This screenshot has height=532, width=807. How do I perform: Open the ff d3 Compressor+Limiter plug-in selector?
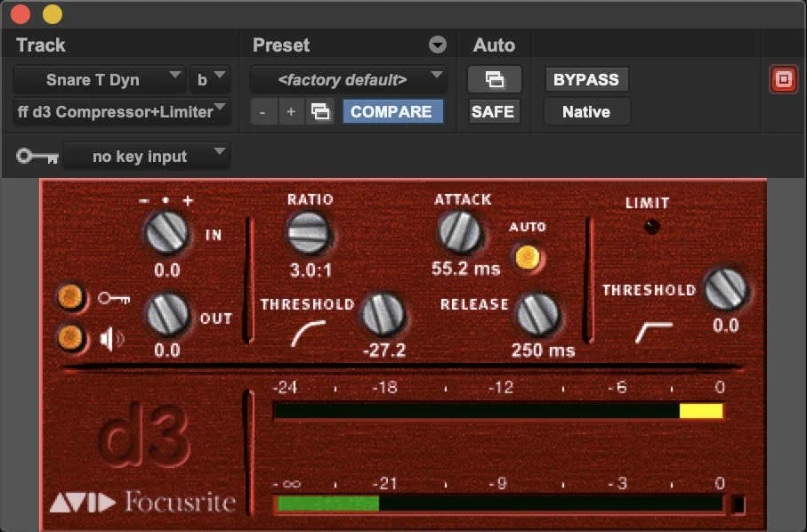click(122, 111)
